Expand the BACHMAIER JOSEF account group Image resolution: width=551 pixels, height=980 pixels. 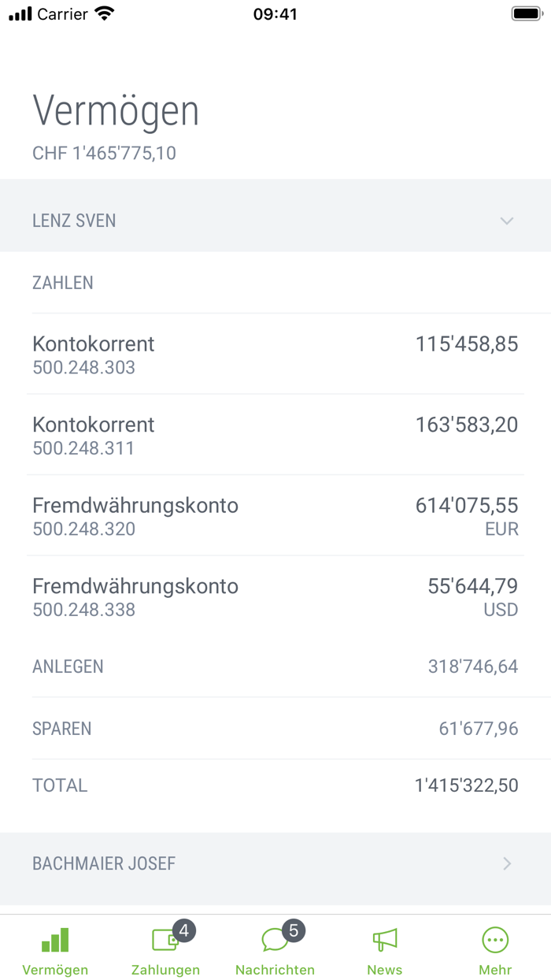[275, 863]
